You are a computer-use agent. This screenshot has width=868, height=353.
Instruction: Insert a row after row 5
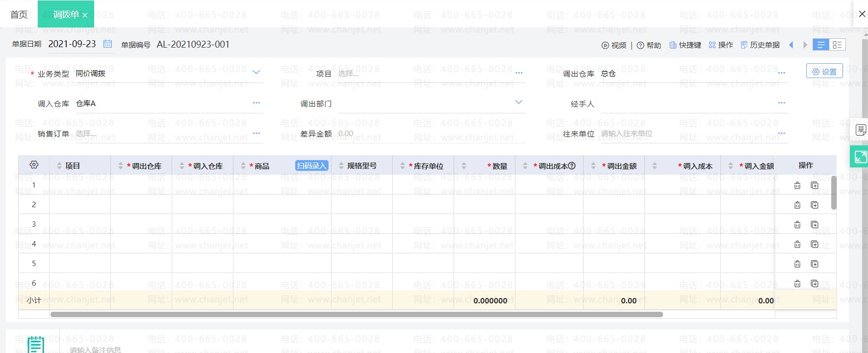(815, 264)
